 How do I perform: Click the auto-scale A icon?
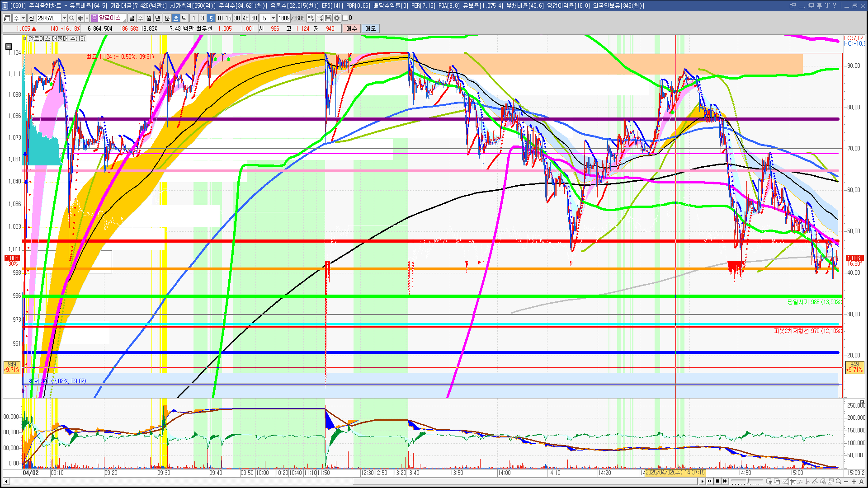(862, 481)
